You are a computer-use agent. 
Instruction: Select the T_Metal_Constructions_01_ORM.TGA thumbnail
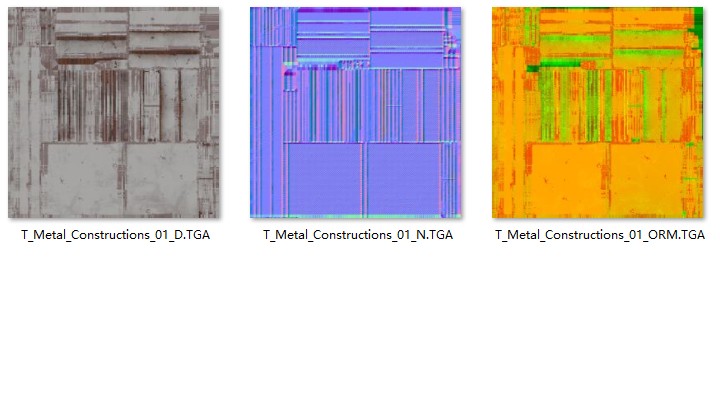tap(598, 113)
